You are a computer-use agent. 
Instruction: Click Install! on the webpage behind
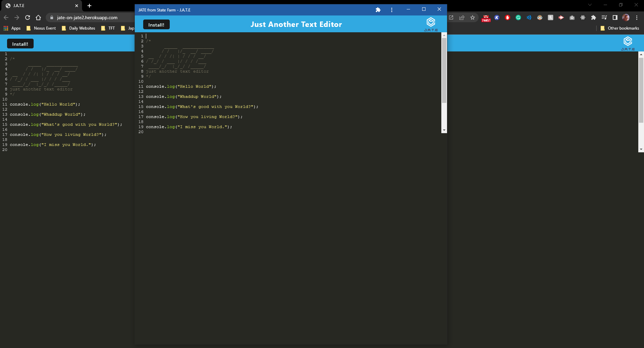click(20, 43)
